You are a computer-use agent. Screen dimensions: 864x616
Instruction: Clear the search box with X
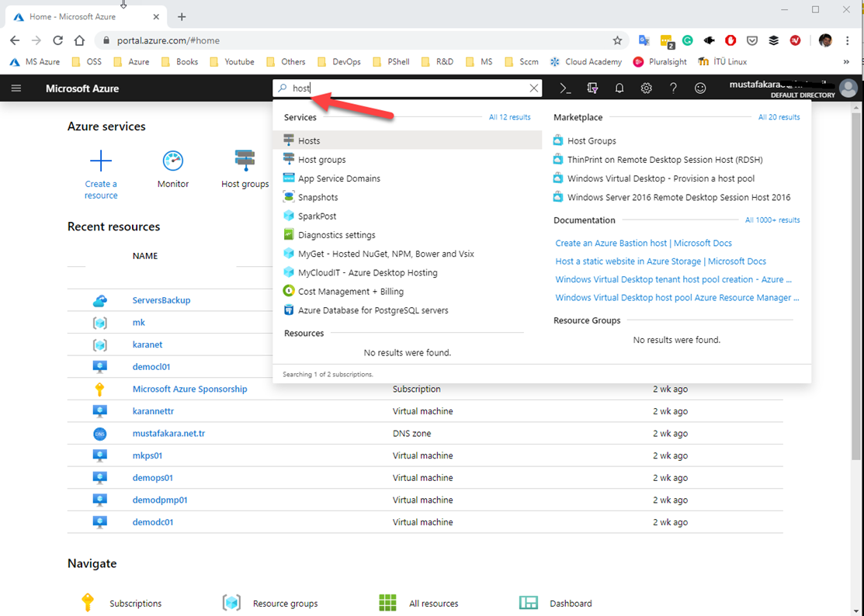pyautogui.click(x=533, y=88)
